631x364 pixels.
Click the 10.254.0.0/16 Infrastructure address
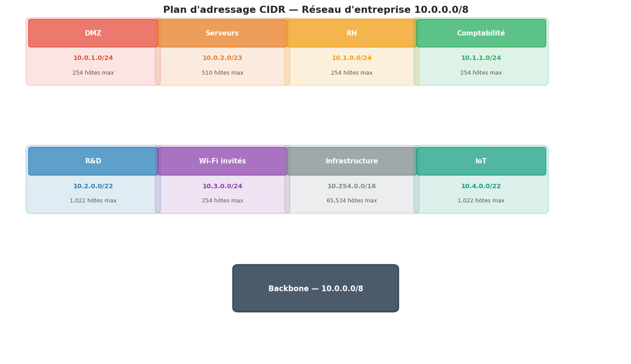[351, 186]
